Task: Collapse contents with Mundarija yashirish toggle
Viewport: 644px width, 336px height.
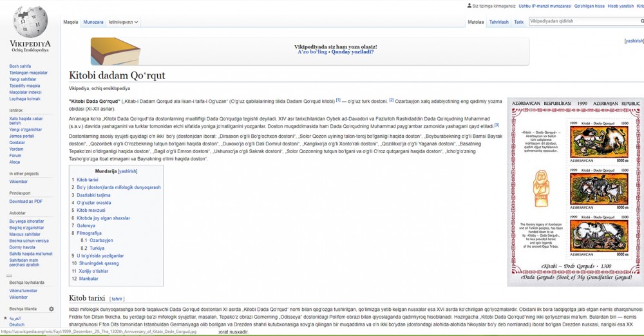Action: click(128, 171)
